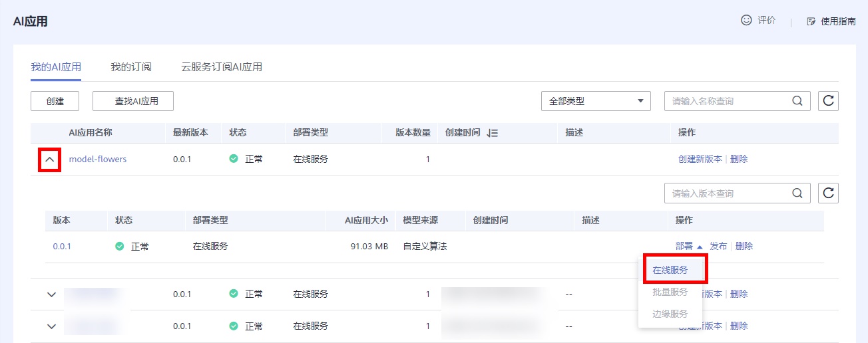Image resolution: width=868 pixels, height=343 pixels.
Task: Open the 使用指南 guide icon
Action: 811,21
